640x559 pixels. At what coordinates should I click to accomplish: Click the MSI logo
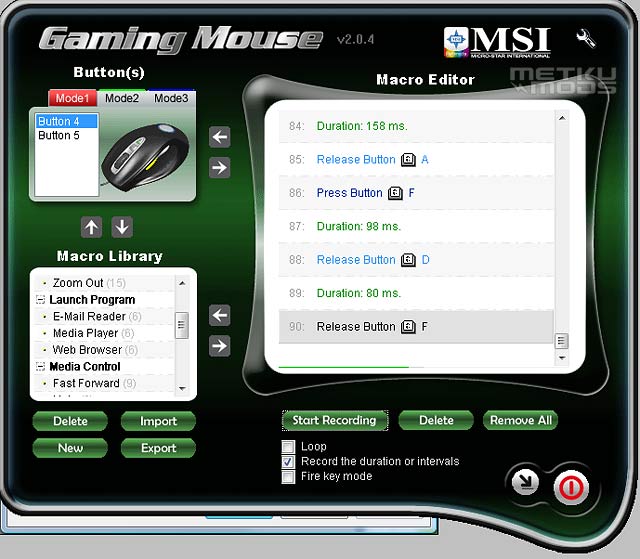(497, 42)
